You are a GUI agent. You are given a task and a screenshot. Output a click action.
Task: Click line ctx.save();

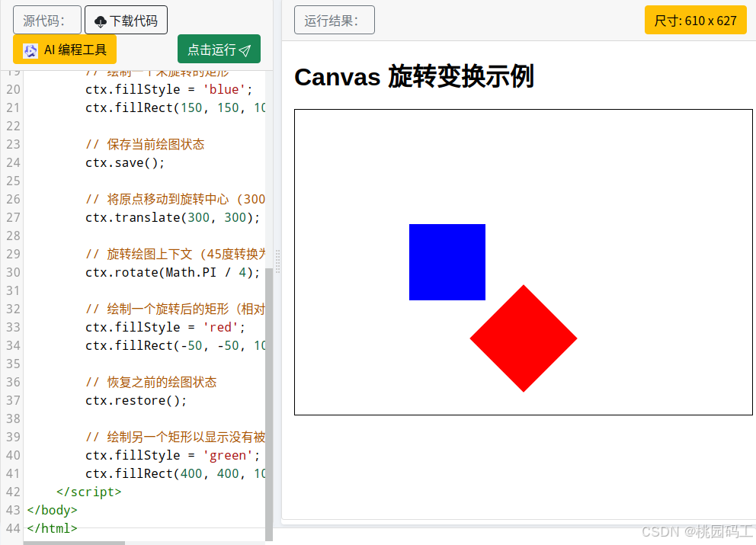click(125, 162)
